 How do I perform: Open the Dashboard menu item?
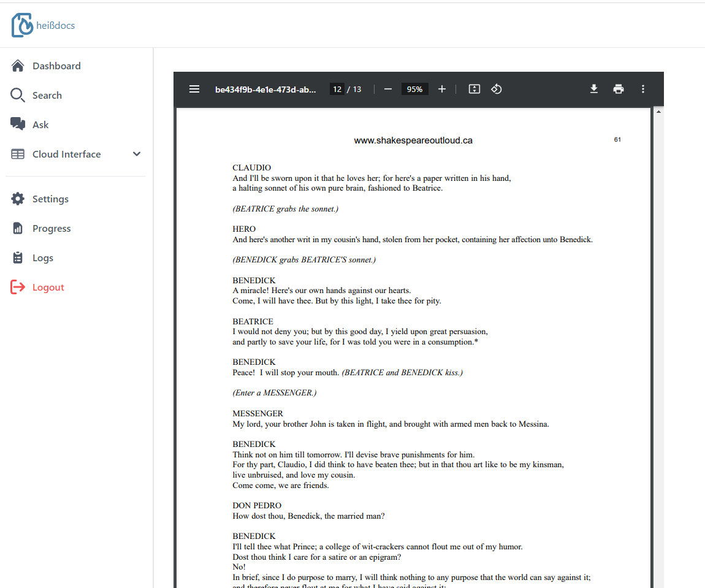pyautogui.click(x=56, y=66)
